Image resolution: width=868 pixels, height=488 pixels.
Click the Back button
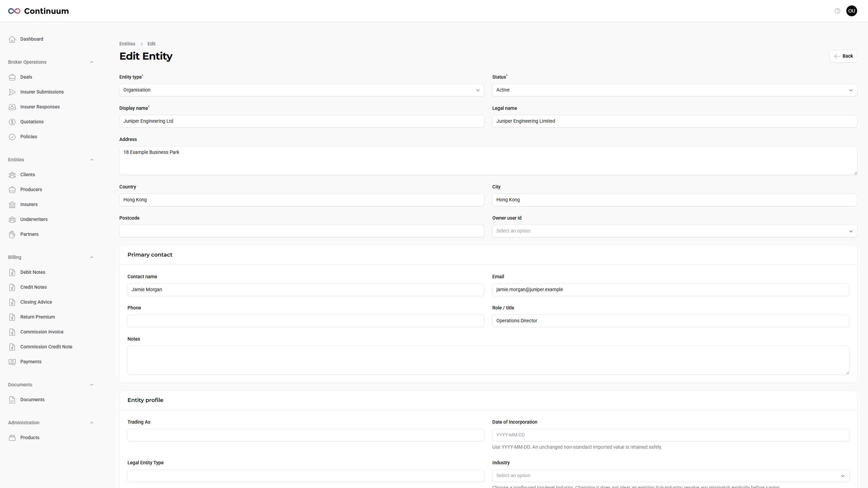coord(843,56)
